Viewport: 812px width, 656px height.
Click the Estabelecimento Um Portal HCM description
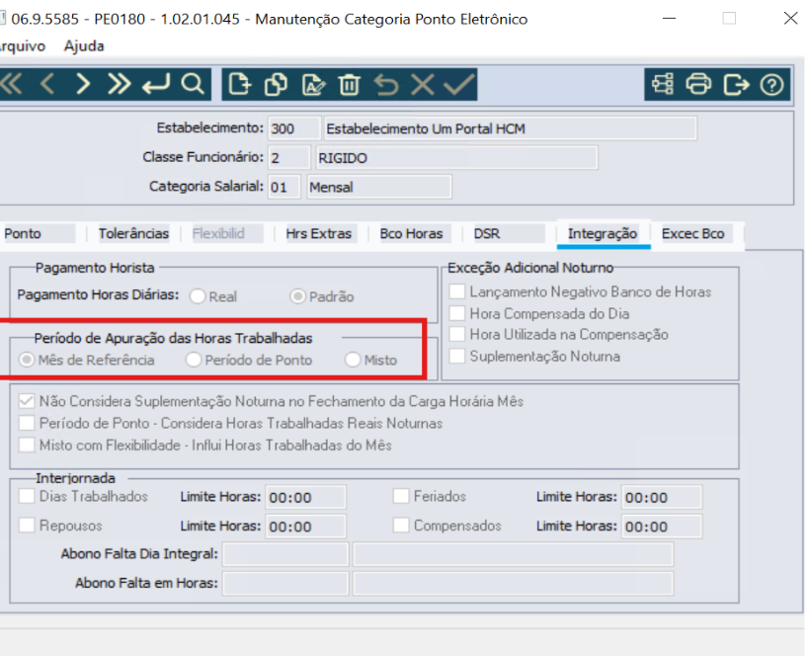pyautogui.click(x=510, y=128)
